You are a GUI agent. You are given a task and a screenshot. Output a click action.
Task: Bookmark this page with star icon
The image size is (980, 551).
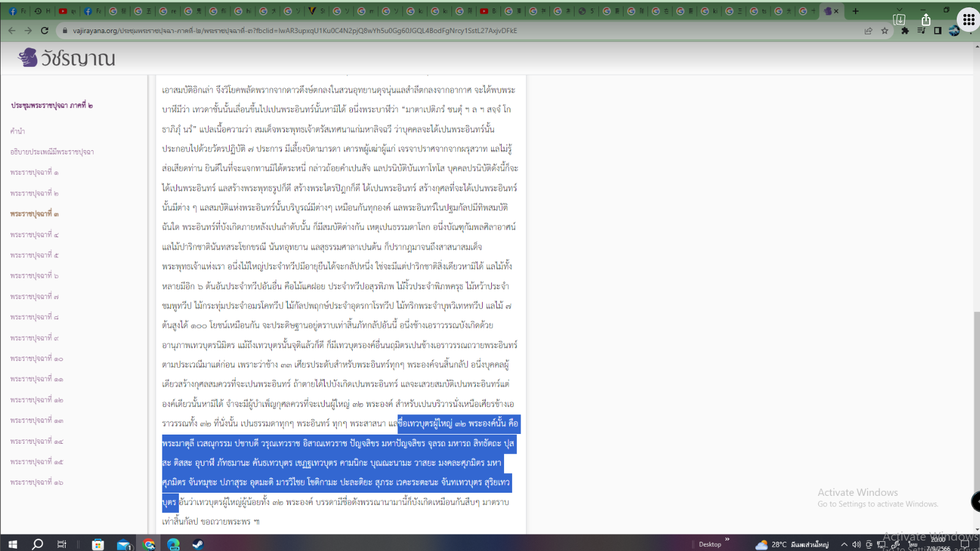(x=884, y=31)
